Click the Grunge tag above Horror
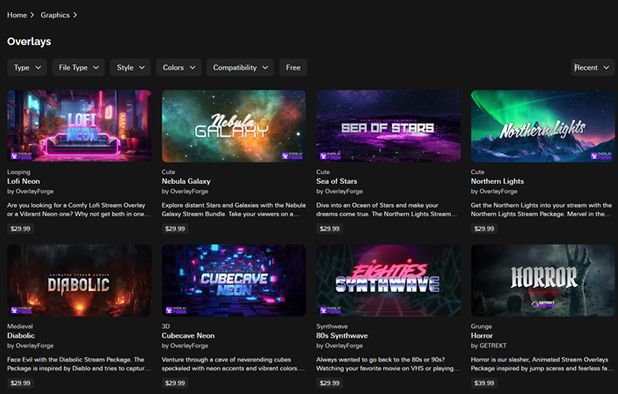The width and height of the screenshot is (618, 394). pyautogui.click(x=481, y=326)
